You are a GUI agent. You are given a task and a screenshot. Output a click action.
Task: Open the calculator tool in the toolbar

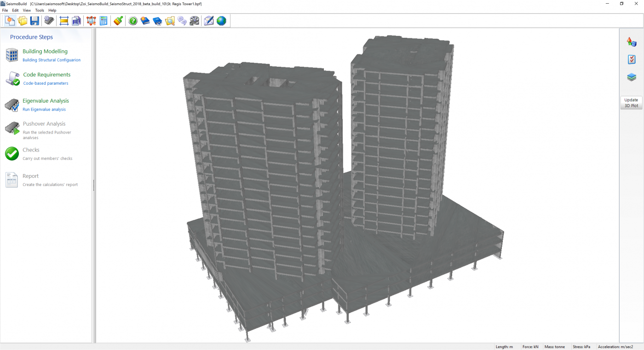[x=103, y=21]
